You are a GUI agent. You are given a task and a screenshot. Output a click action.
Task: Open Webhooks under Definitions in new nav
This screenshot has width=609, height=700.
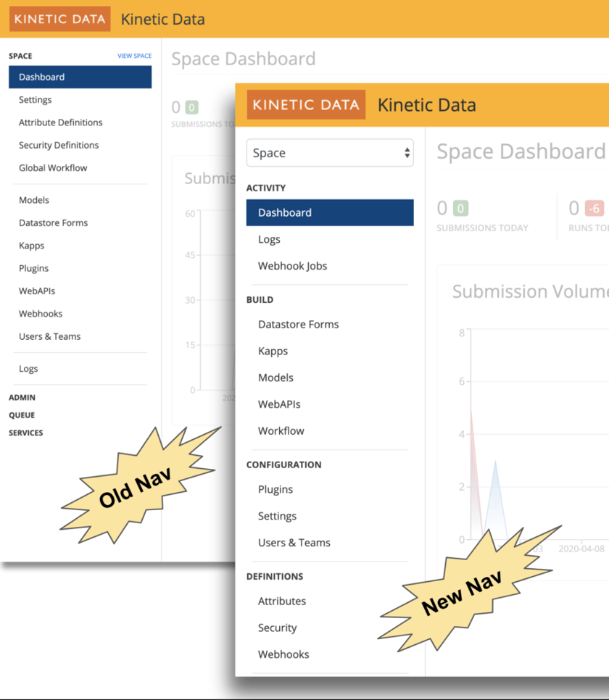[283, 654]
